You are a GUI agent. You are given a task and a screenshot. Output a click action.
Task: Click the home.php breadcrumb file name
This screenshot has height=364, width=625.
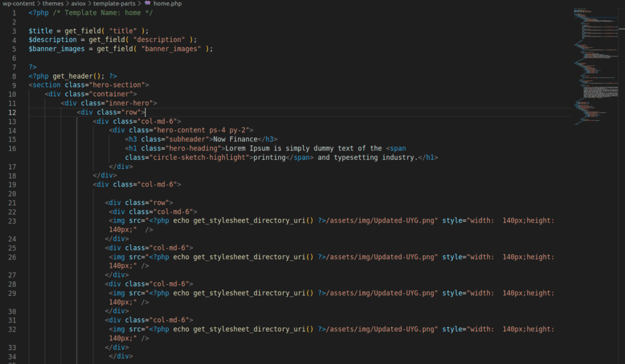(x=167, y=4)
